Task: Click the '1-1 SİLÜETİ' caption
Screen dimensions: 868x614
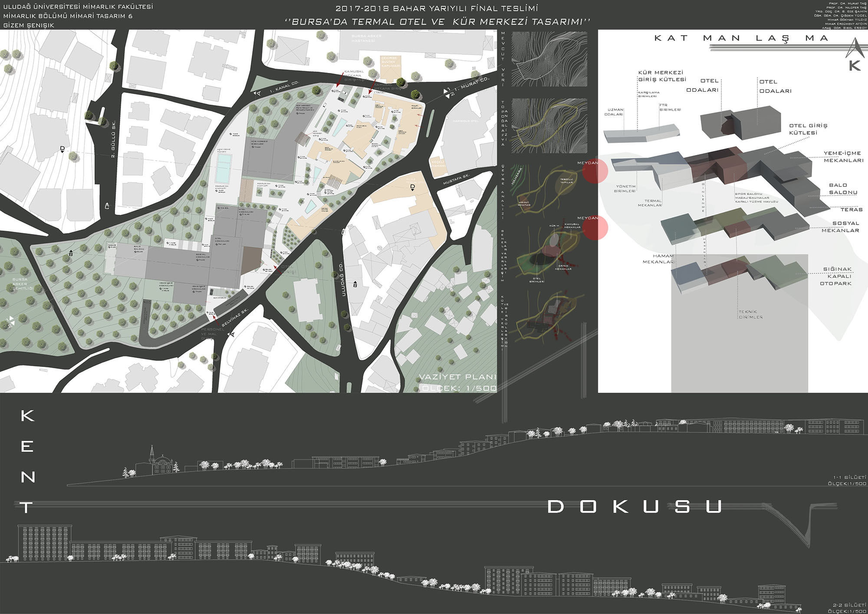Action: (x=849, y=478)
